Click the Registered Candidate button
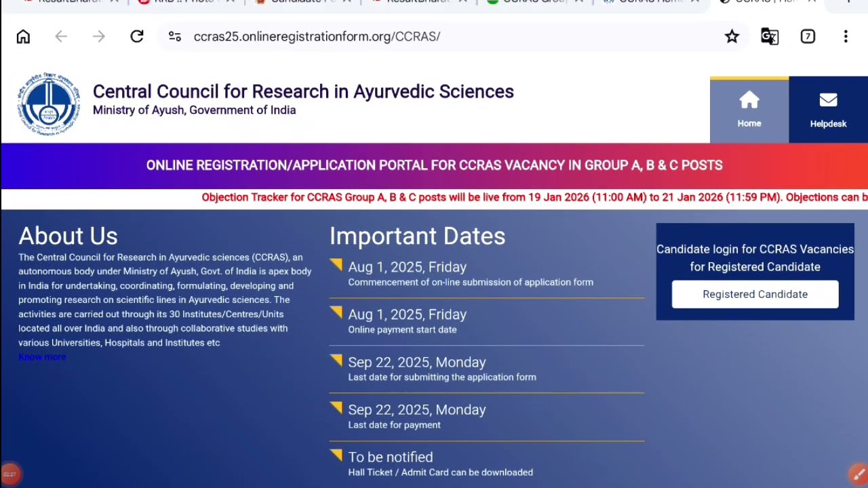 tap(755, 294)
